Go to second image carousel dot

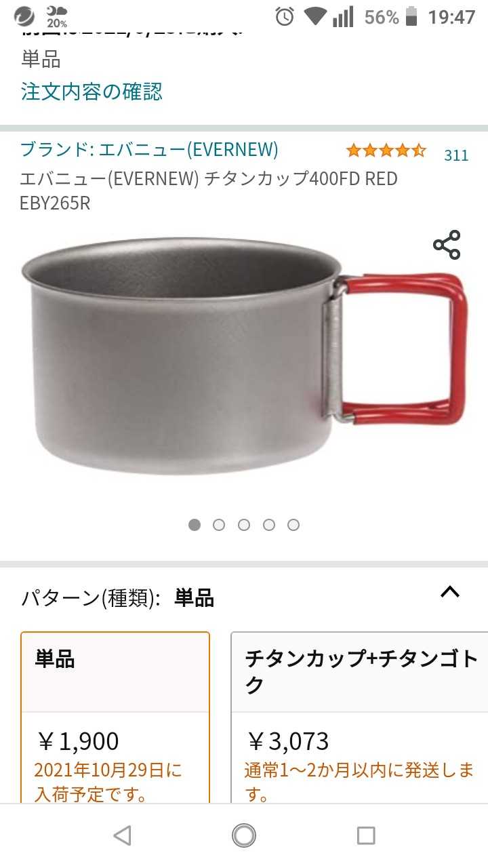(219, 525)
